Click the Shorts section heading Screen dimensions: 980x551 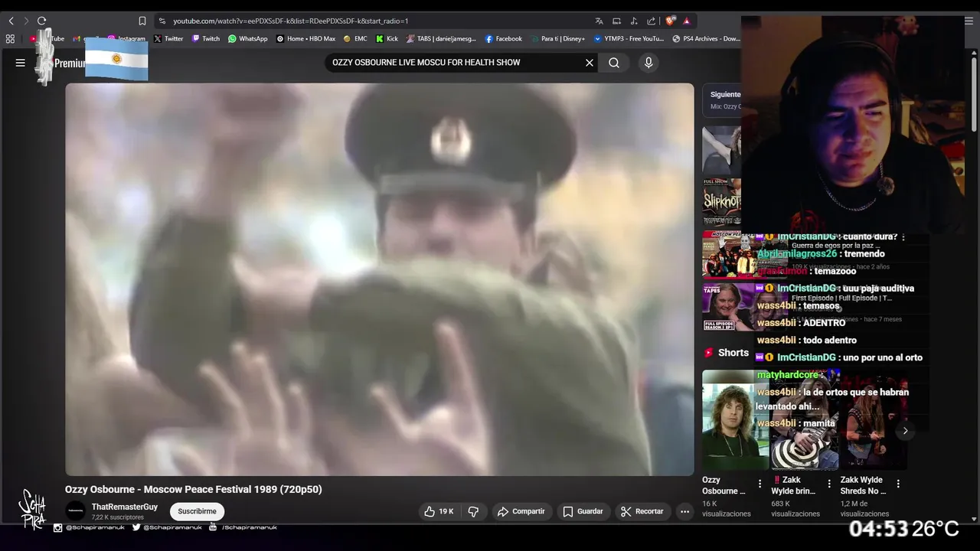[x=733, y=353]
